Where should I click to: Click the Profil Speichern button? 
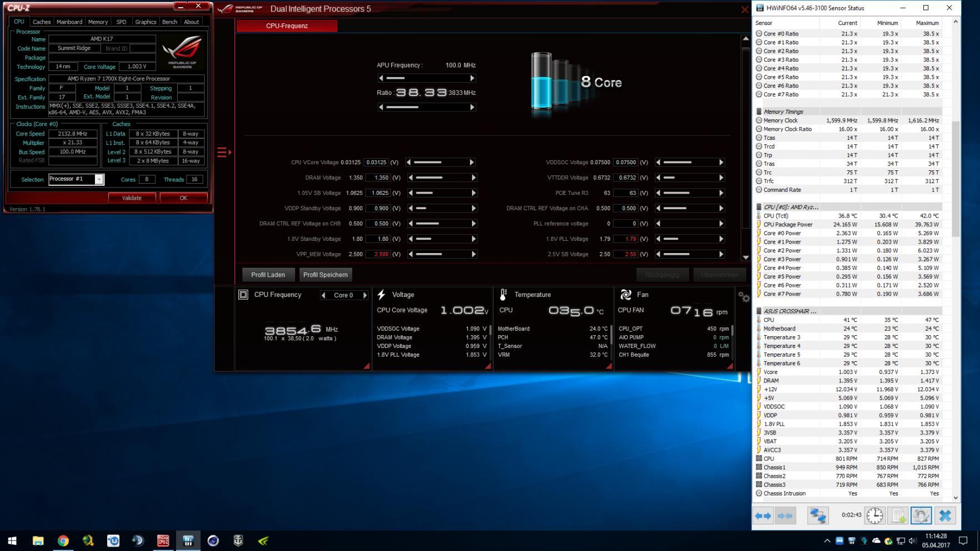325,275
